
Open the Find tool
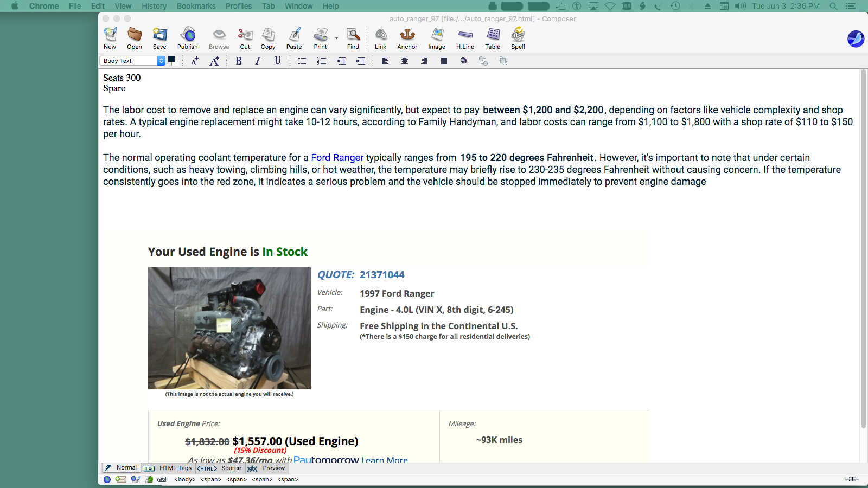(x=353, y=38)
